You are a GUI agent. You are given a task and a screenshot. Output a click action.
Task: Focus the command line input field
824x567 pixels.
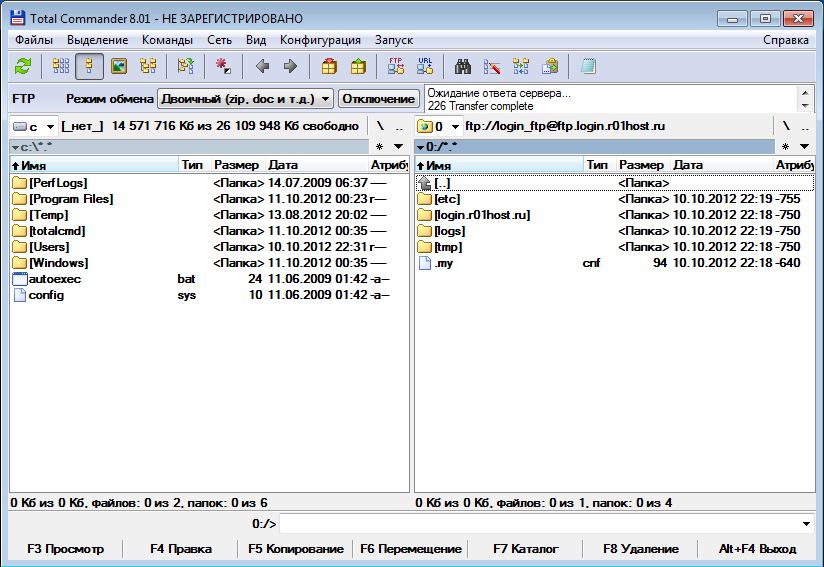click(x=539, y=524)
